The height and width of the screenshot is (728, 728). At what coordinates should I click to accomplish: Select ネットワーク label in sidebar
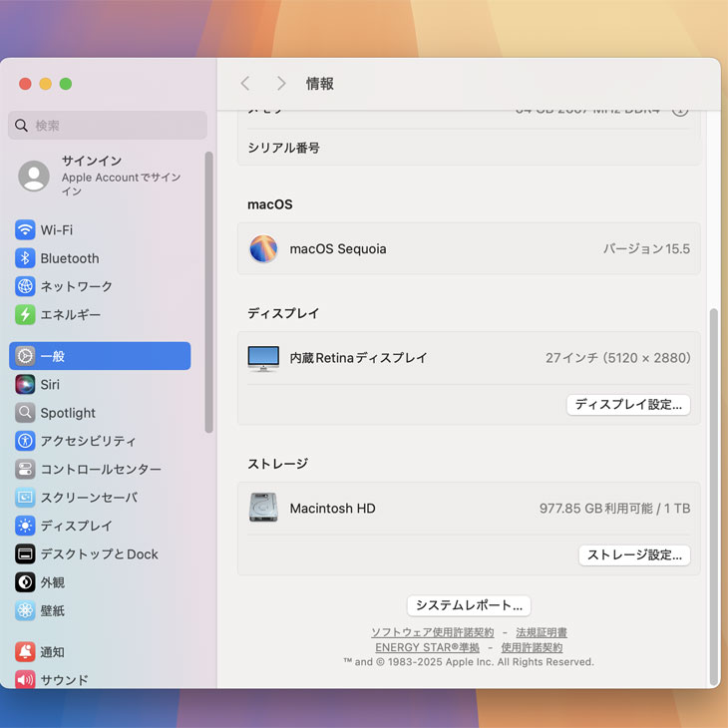pos(76,286)
